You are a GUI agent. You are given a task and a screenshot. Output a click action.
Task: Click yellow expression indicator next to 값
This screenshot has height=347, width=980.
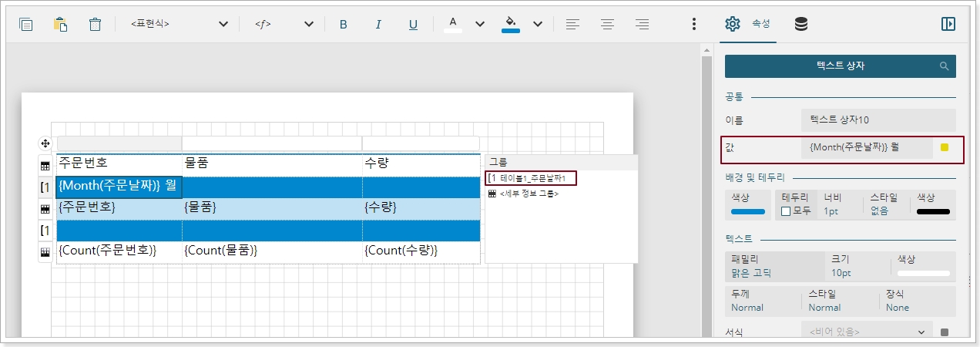(x=945, y=147)
